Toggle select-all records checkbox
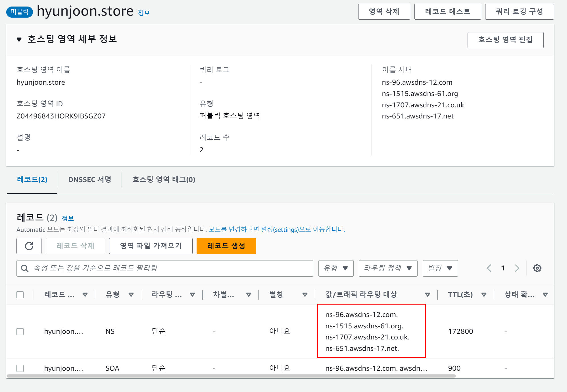Image resolution: width=567 pixels, height=392 pixels. [20, 295]
